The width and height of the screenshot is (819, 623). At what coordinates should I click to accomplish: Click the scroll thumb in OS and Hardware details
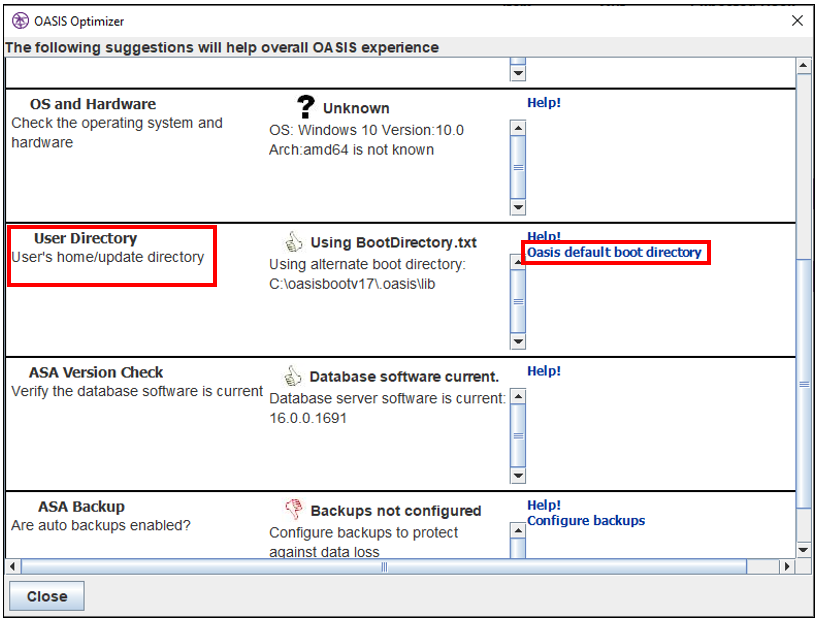(x=518, y=167)
